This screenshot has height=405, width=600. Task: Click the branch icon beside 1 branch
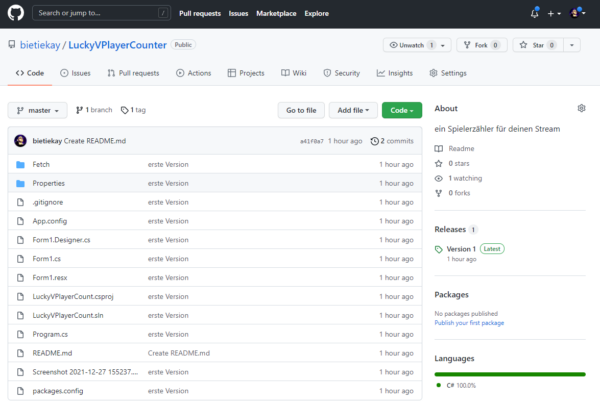(79, 110)
